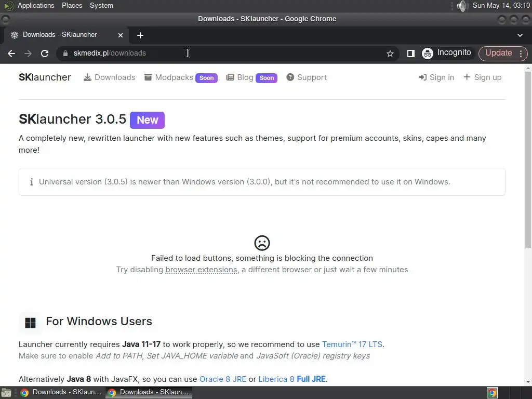
Task: Click the clock showing Sun May 14, 03:10
Action: coord(501,6)
